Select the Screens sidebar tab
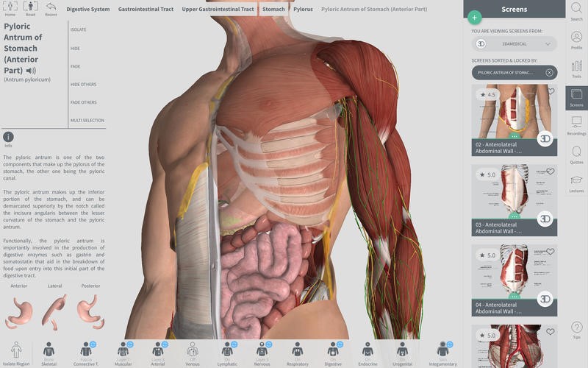Image resolution: width=588 pixels, height=368 pixels. point(576,97)
